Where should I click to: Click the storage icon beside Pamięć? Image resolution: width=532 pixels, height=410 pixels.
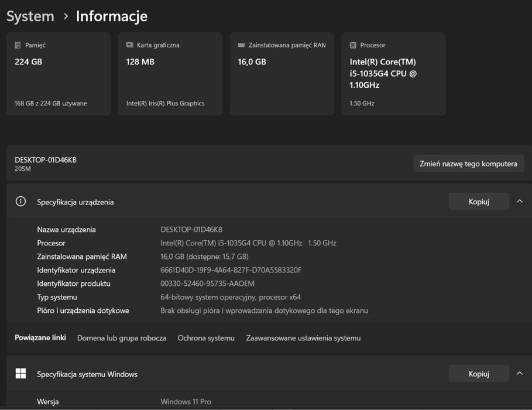point(18,45)
